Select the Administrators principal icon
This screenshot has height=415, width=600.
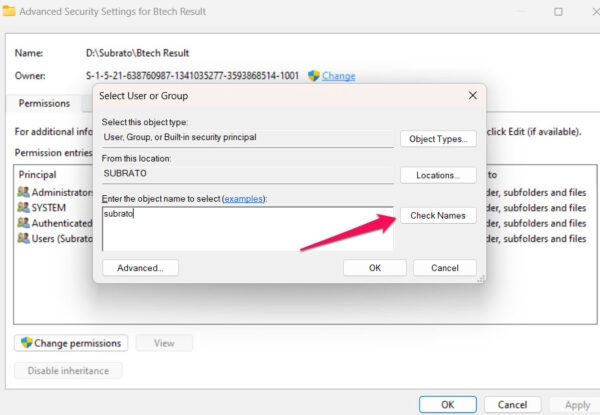23,192
